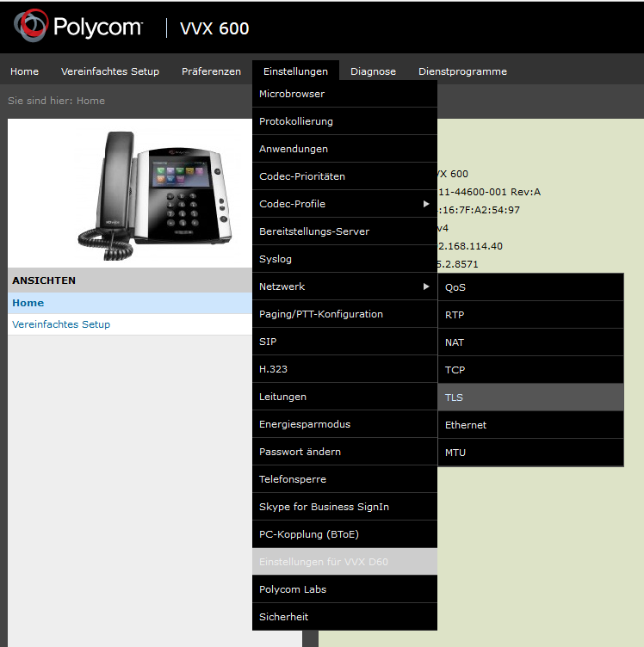
Task: Open MTU network settings
Action: [x=530, y=453]
